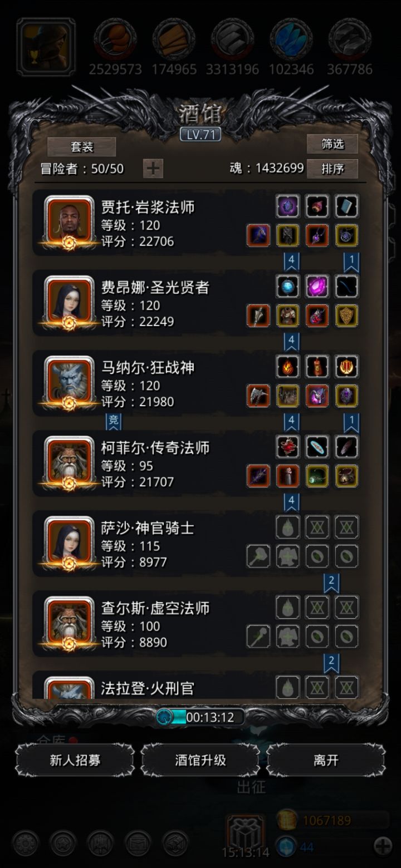Screen dimensions: 401x868
Task: Select the wood planks resource icon
Action: point(174,39)
